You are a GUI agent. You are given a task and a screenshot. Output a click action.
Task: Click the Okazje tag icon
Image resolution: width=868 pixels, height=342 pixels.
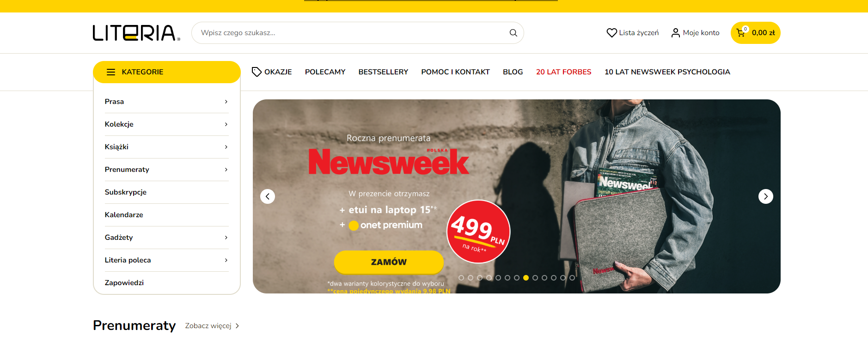pyautogui.click(x=257, y=72)
